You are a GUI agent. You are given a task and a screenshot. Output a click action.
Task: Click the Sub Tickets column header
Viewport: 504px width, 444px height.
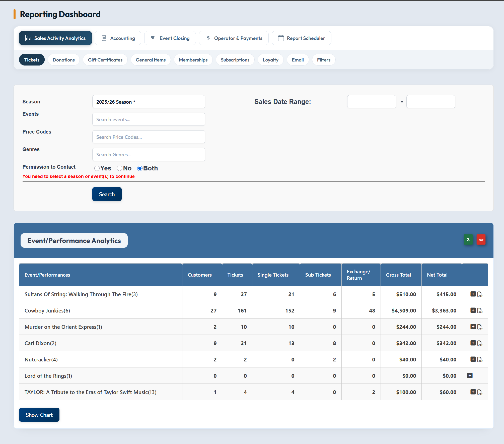click(321, 275)
